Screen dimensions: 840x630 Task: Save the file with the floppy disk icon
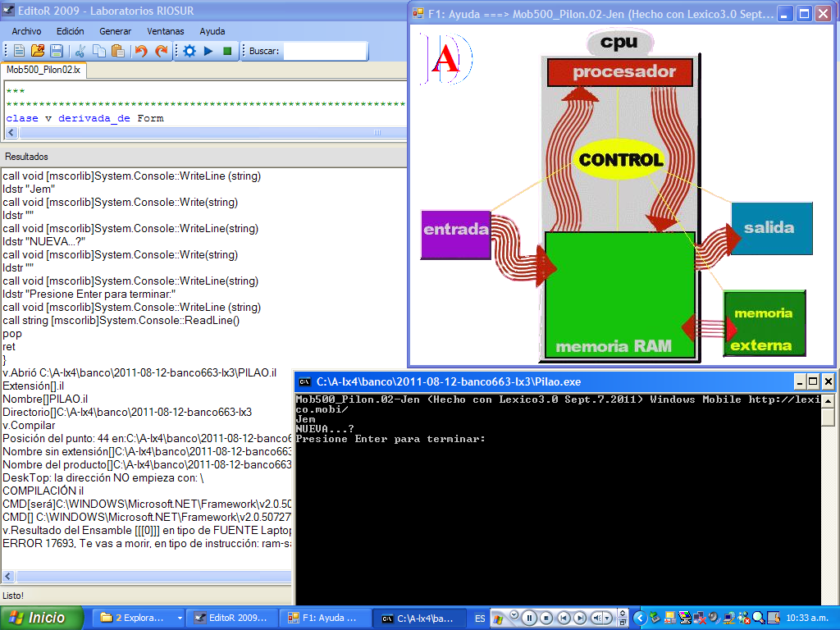(57, 51)
